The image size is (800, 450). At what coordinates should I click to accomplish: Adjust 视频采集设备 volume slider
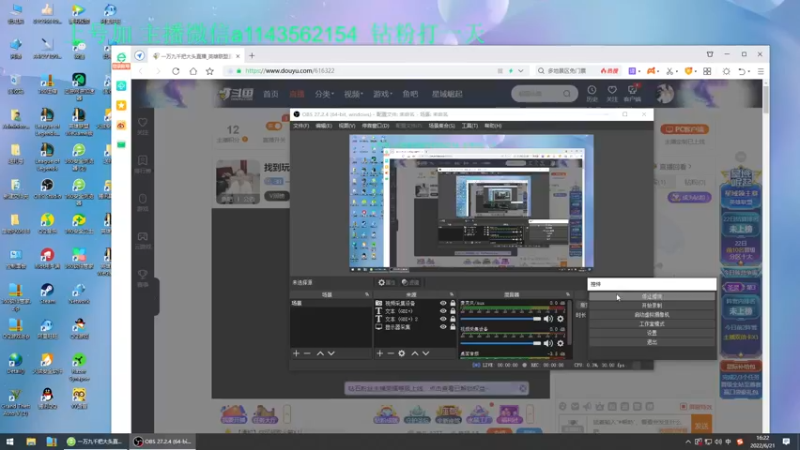(x=500, y=343)
